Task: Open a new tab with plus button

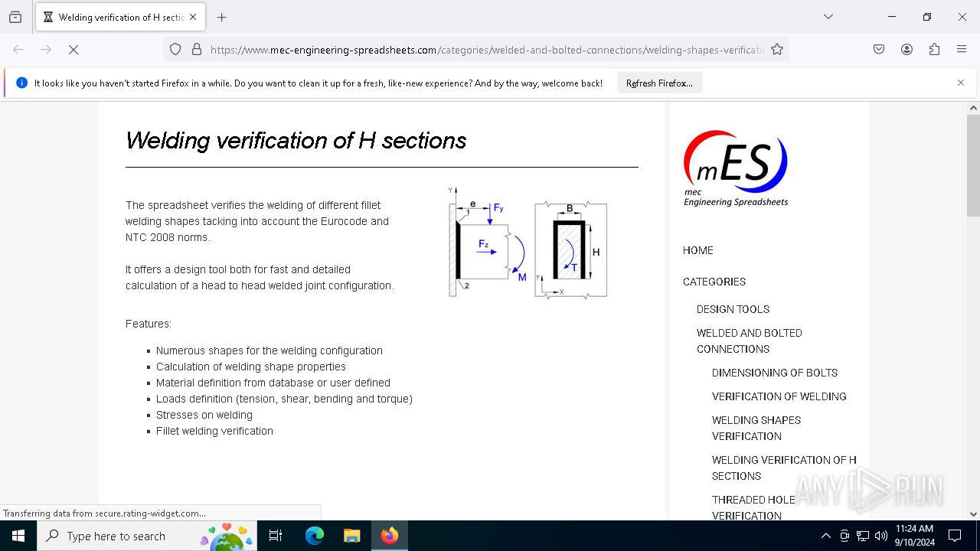Action: 222,17
